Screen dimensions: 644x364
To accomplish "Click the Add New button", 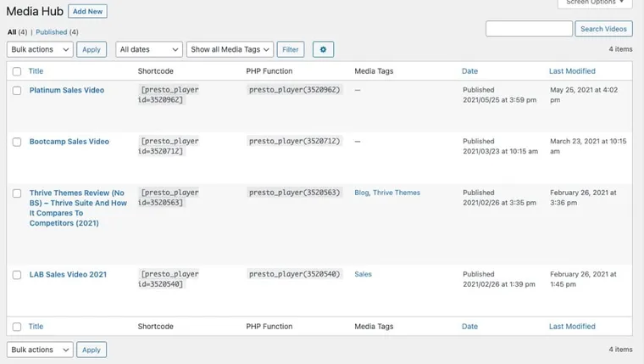I will (x=87, y=11).
